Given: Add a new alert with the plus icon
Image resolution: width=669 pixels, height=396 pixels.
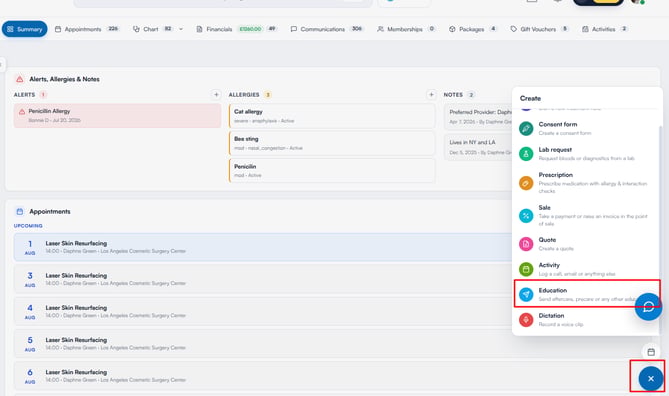Looking at the screenshot, I should 216,94.
